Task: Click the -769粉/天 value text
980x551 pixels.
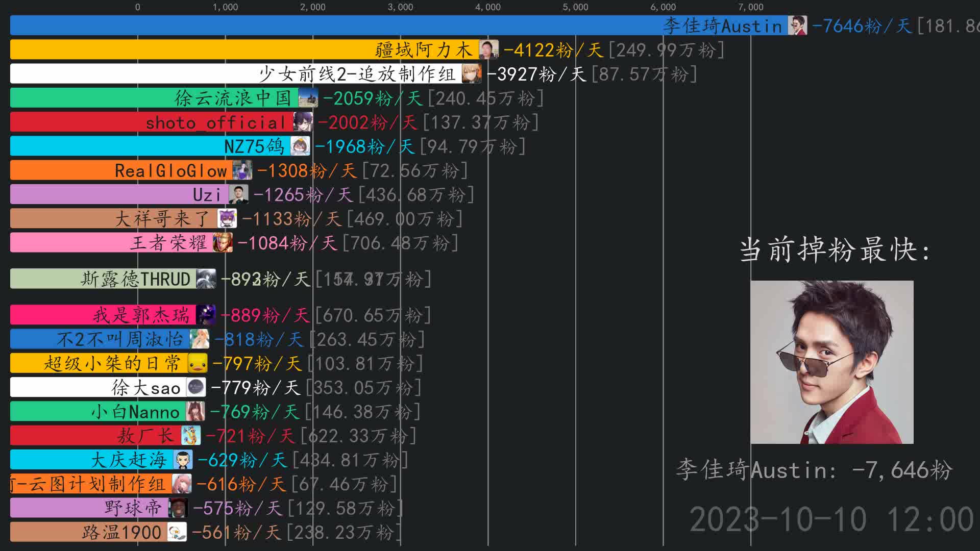Action: pos(255,412)
